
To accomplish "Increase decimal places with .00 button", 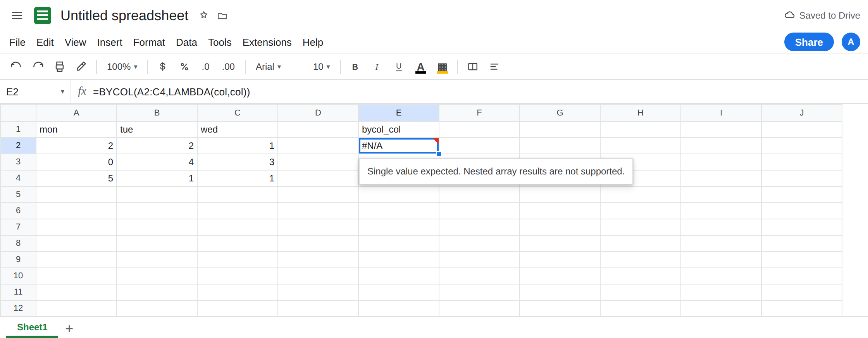I will point(228,67).
